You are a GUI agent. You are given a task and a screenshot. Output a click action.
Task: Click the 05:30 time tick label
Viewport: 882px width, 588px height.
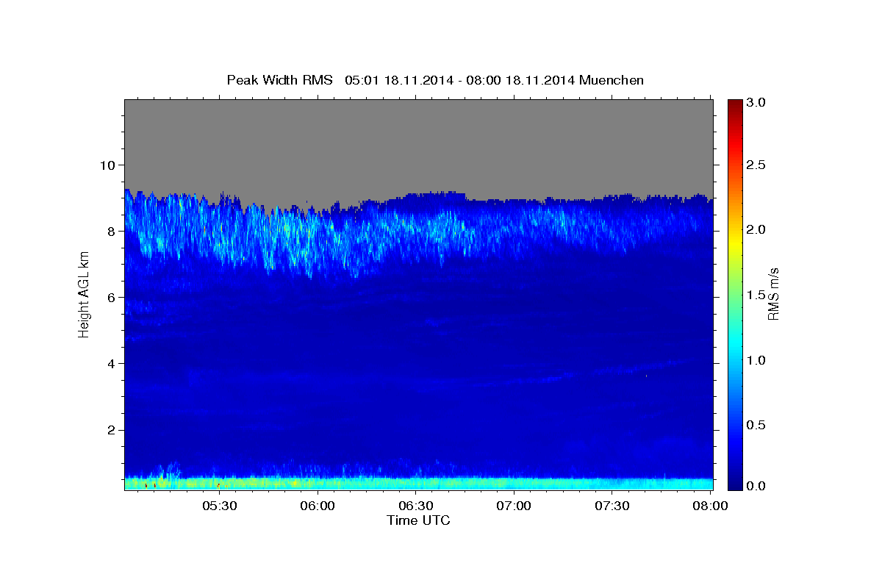coord(220,506)
